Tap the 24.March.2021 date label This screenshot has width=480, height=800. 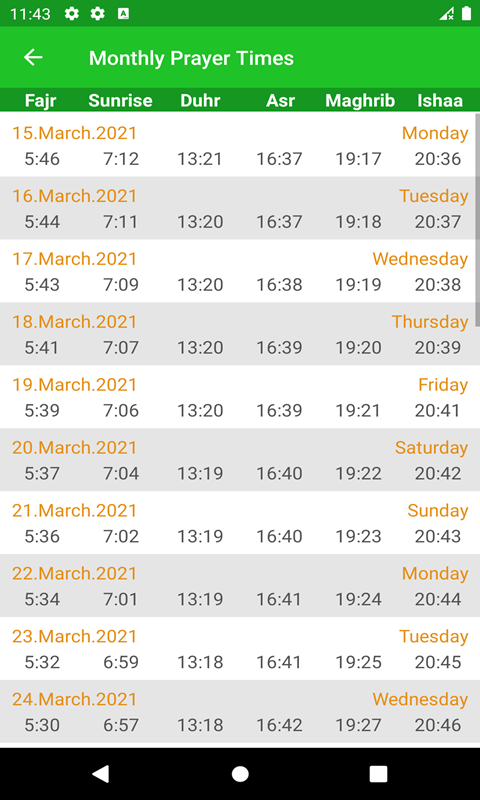click(74, 699)
